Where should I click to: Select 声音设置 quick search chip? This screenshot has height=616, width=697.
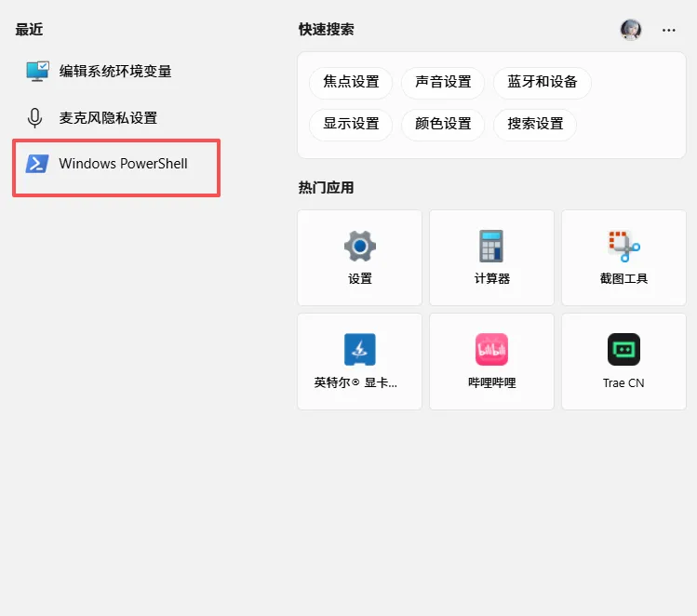click(443, 82)
